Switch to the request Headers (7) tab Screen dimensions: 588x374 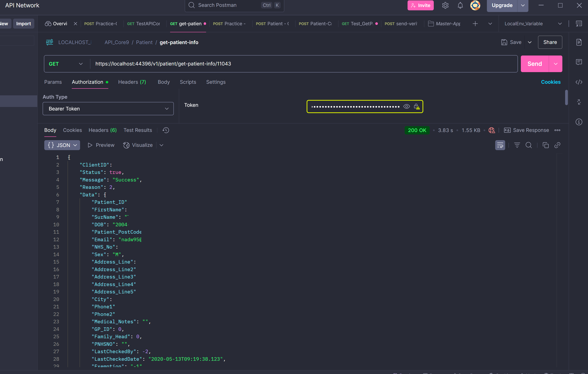click(x=132, y=82)
